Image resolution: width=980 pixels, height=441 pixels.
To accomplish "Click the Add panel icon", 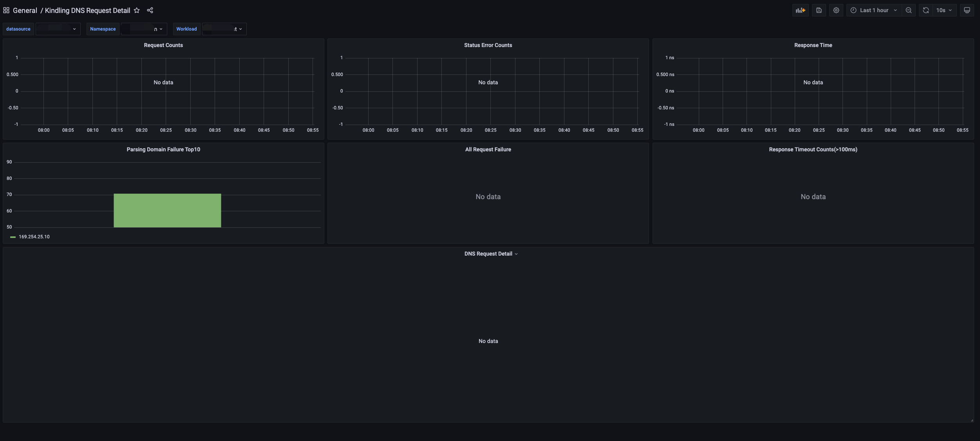I will (800, 10).
